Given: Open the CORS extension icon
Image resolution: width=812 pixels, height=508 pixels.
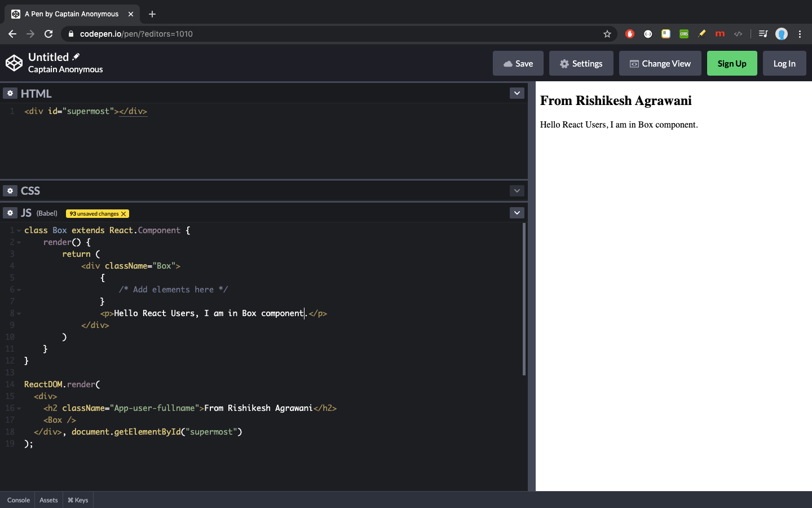Looking at the screenshot, I should click(x=683, y=34).
